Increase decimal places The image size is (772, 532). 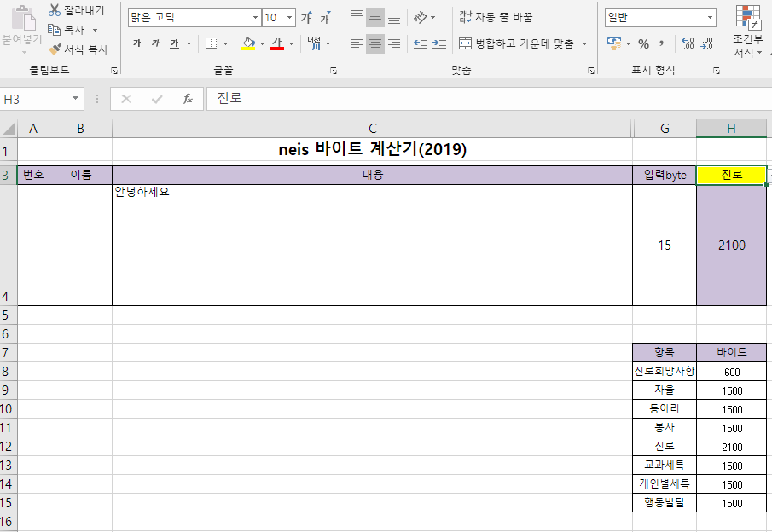tap(688, 43)
